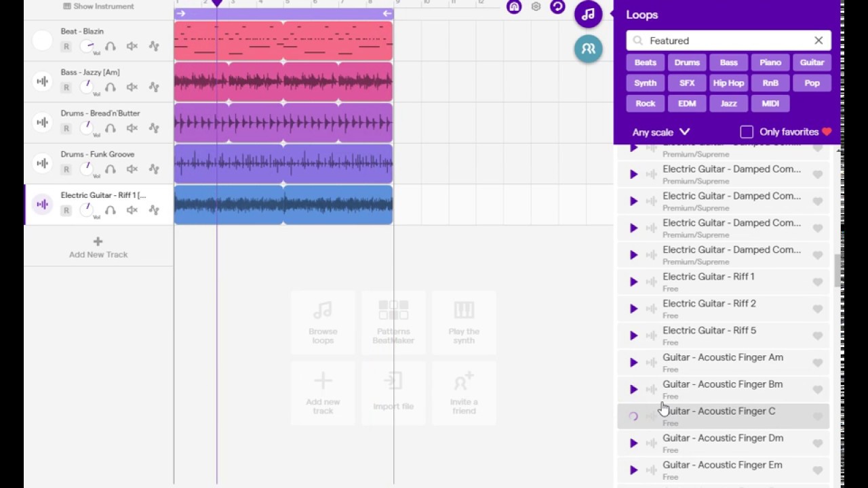The width and height of the screenshot is (868, 488).
Task: Adjust volume knob of Drums - Funk Groove track
Action: 87,168
